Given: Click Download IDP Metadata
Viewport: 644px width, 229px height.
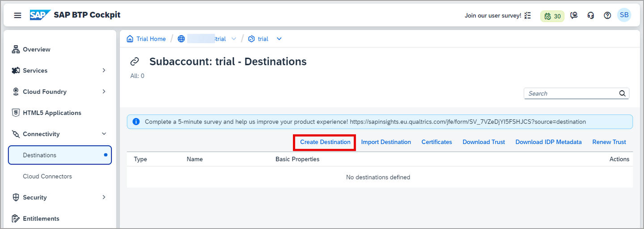Looking at the screenshot, I should [548, 142].
